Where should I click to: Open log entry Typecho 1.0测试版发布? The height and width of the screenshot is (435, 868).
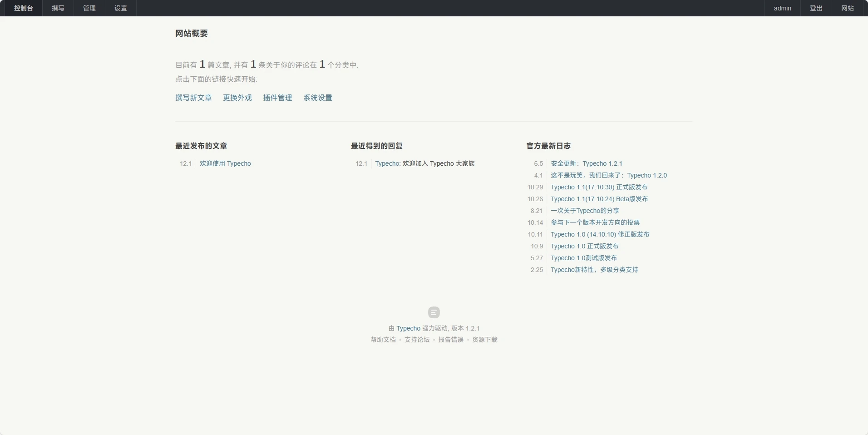(x=584, y=258)
